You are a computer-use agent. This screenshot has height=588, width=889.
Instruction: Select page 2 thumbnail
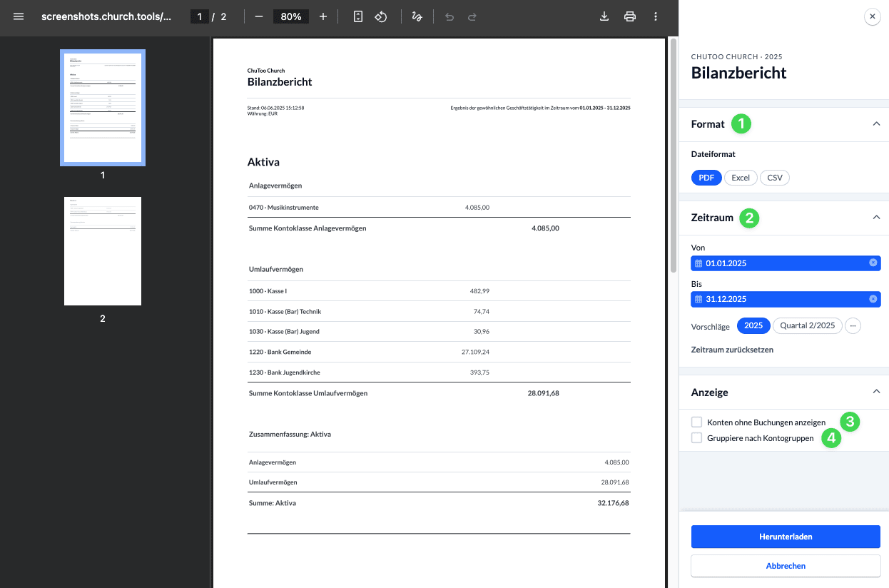103,251
